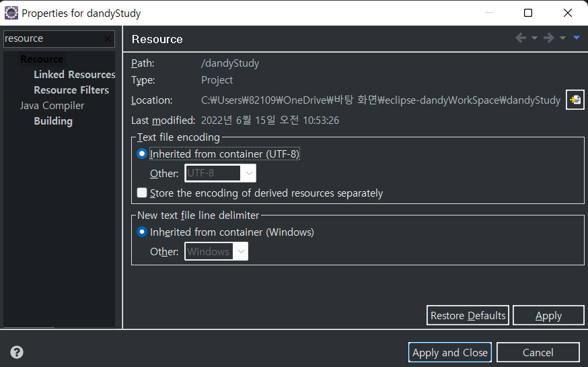Open the UTF-8 encoding combo box
This screenshot has width=588, height=367.
(221, 173)
